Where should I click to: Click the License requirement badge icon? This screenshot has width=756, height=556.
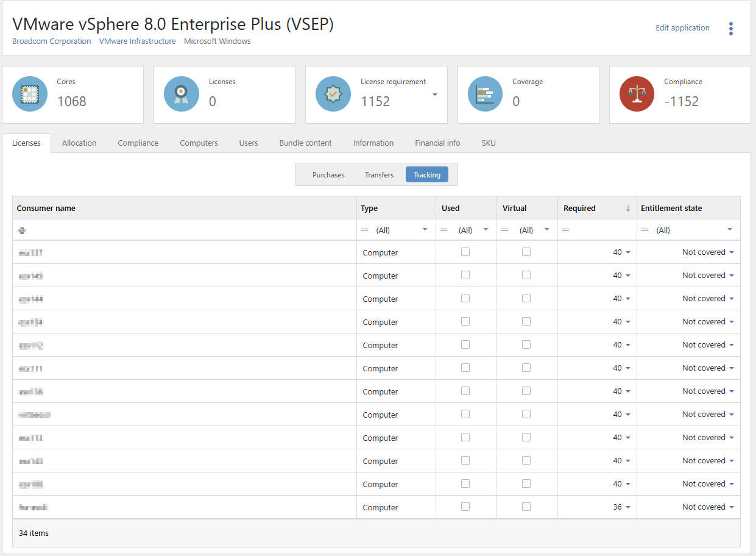pyautogui.click(x=333, y=94)
